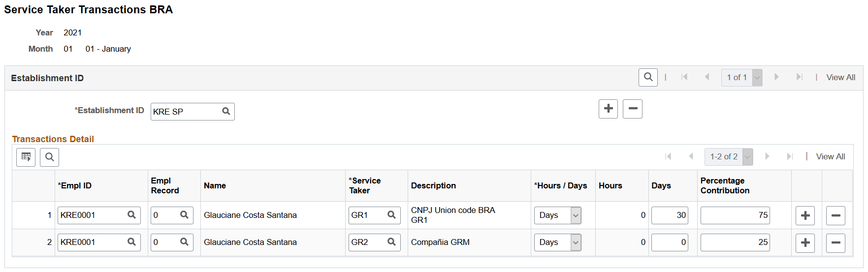Click 'Compañia GRM' description text

[x=440, y=242]
